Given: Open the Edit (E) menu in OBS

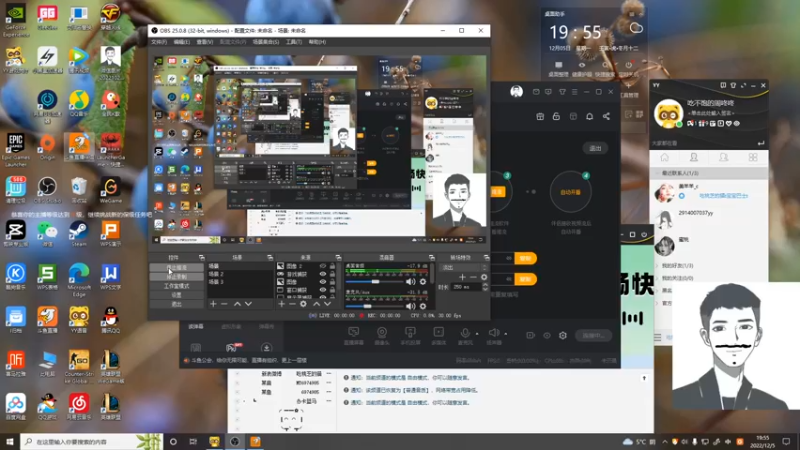Looking at the screenshot, I should click(181, 42).
